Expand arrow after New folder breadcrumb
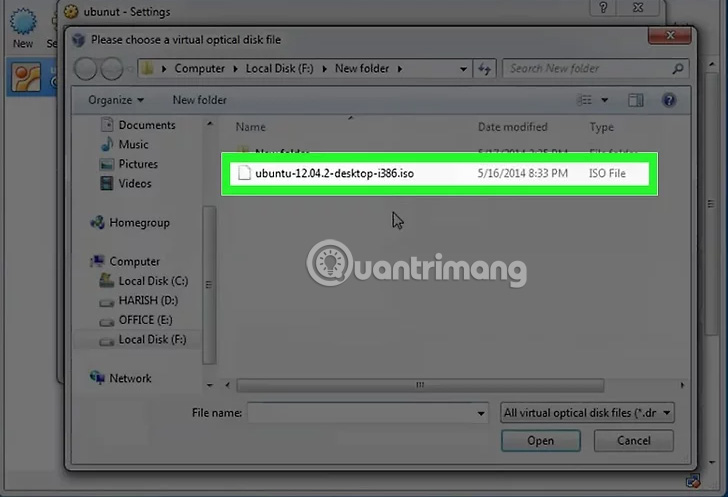Viewport: 728px width, 497px height. coord(400,69)
